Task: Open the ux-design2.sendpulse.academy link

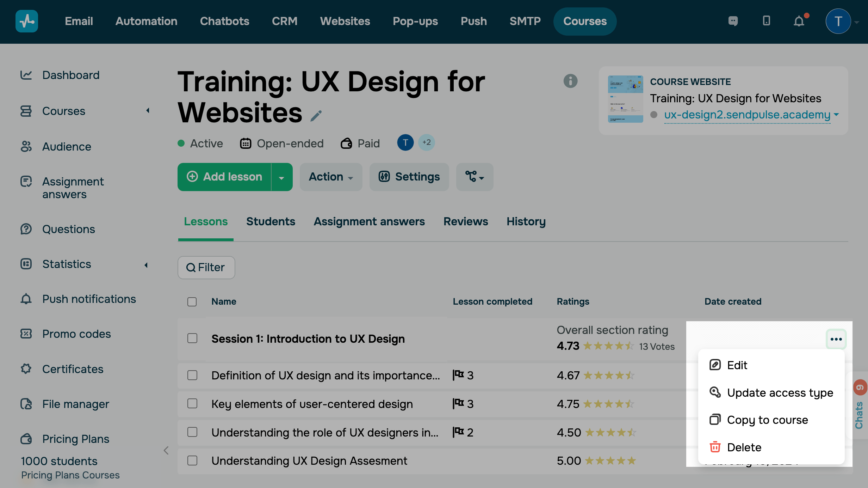Action: tap(747, 115)
